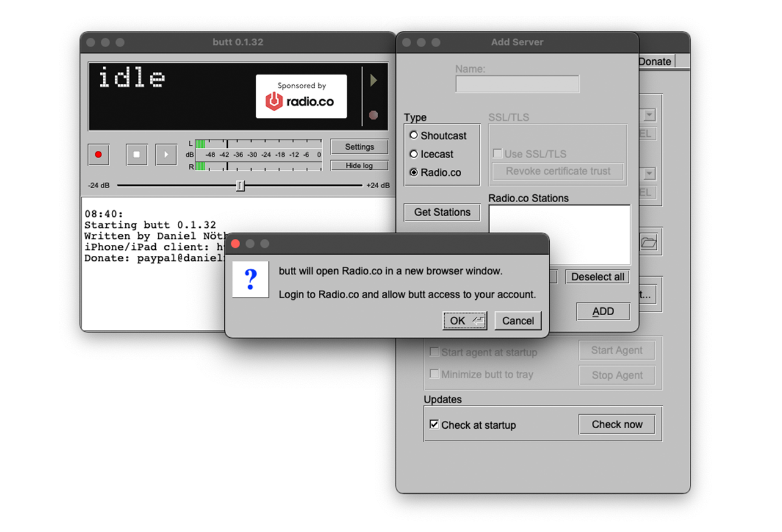Click the streaming arrow indicator in display
The image size is (782, 532).
tap(373, 81)
